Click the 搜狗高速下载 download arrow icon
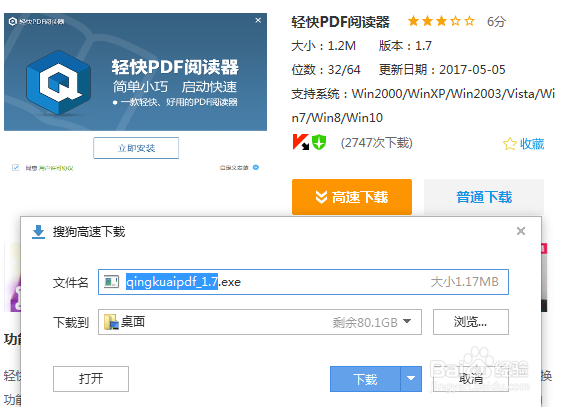This screenshot has height=407, width=561. [39, 232]
